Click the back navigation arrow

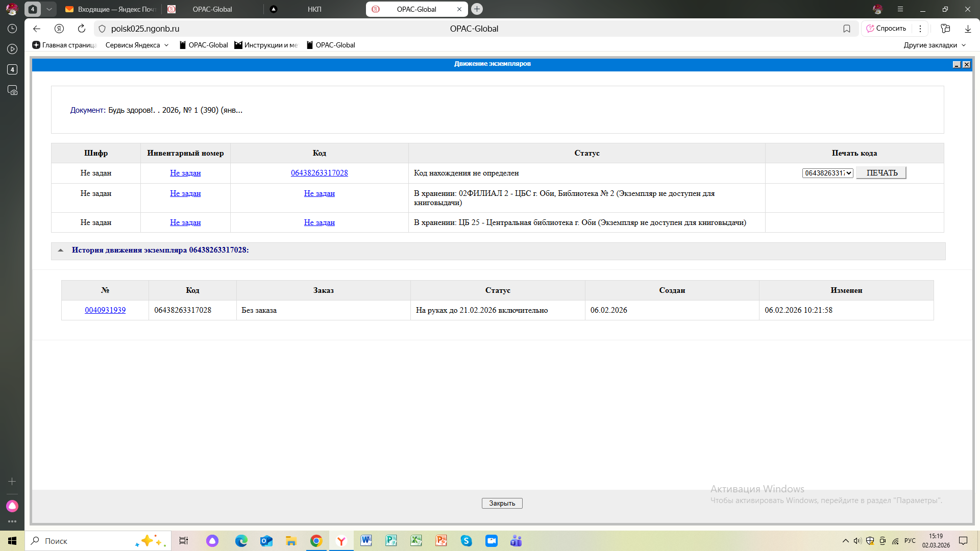tap(37, 29)
